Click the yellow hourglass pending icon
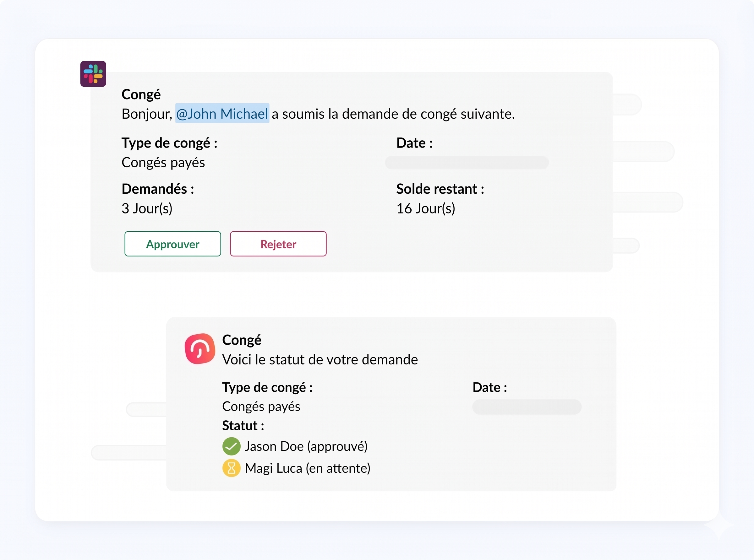The image size is (754, 560). click(x=231, y=468)
